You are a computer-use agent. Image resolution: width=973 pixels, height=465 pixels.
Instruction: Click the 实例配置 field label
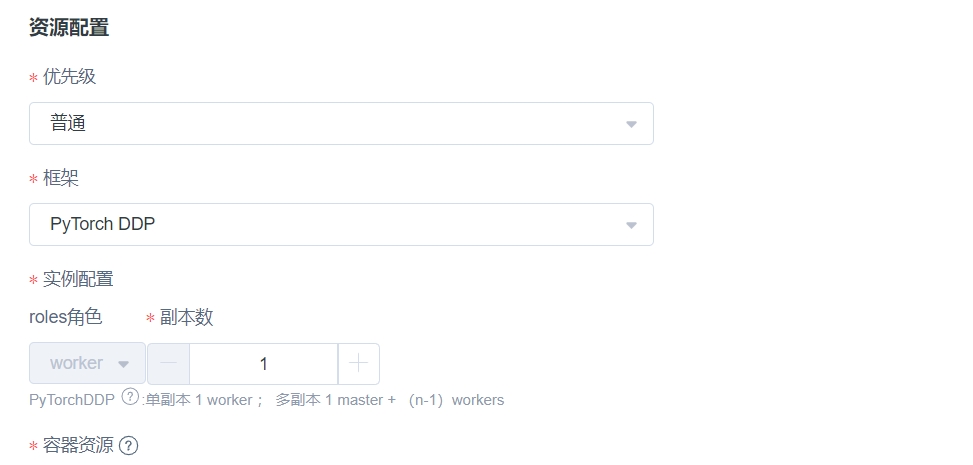tap(78, 279)
